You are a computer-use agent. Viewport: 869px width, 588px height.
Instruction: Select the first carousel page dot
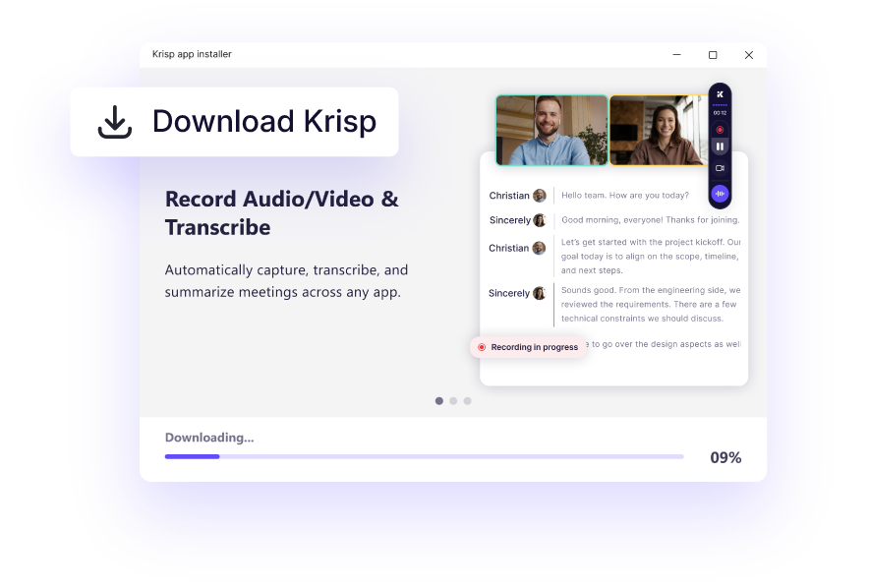[438, 401]
